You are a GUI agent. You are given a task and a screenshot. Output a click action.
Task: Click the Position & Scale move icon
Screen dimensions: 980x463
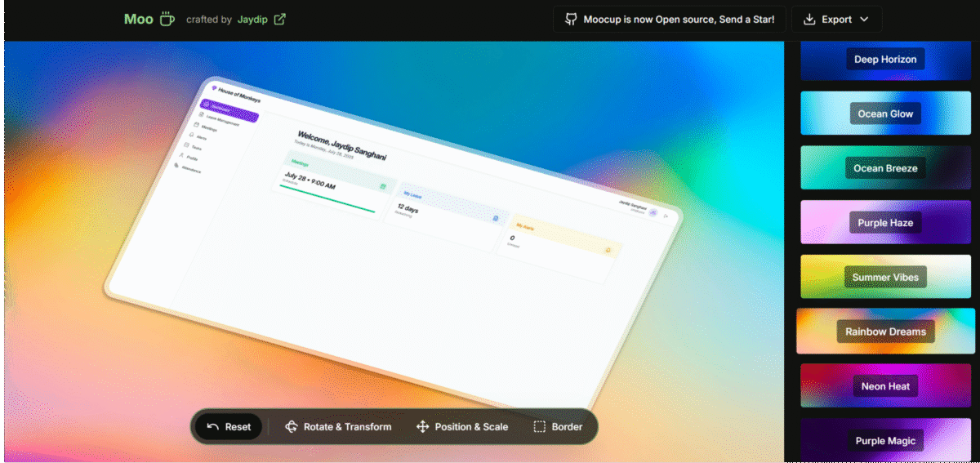point(422,426)
